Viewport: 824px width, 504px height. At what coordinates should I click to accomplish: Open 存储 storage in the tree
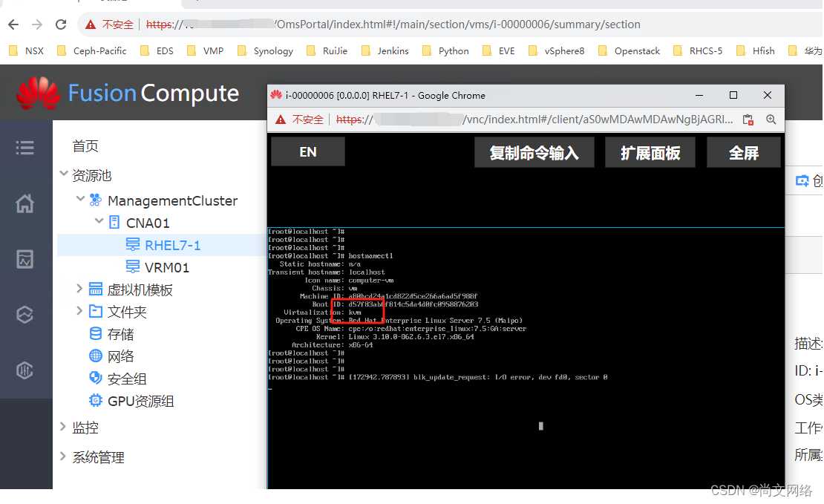click(x=120, y=334)
